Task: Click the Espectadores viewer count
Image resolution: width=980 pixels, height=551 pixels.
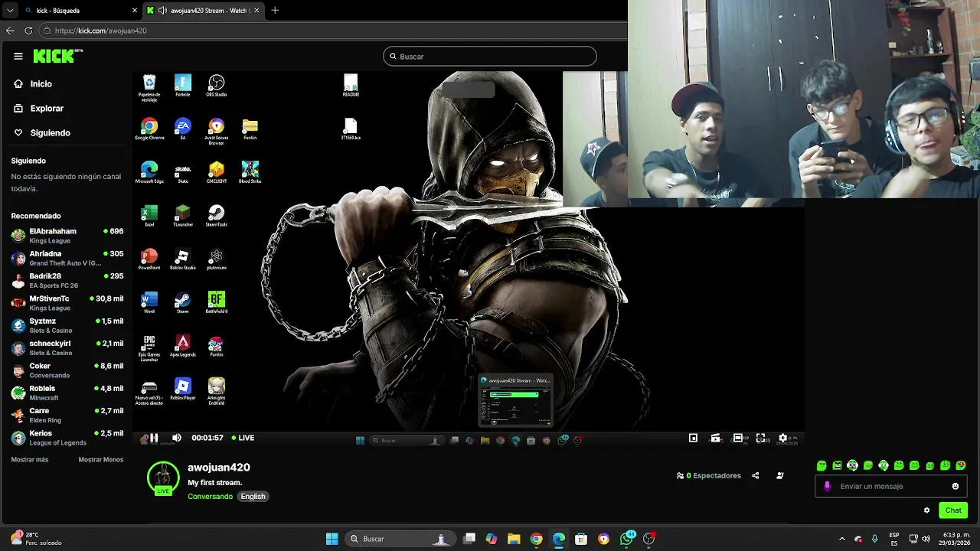Action: [709, 476]
